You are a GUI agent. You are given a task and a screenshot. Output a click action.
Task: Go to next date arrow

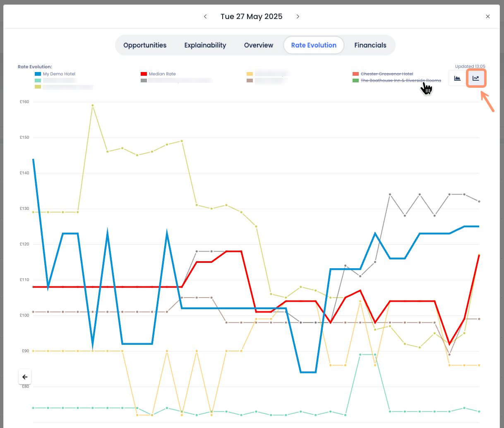(298, 17)
